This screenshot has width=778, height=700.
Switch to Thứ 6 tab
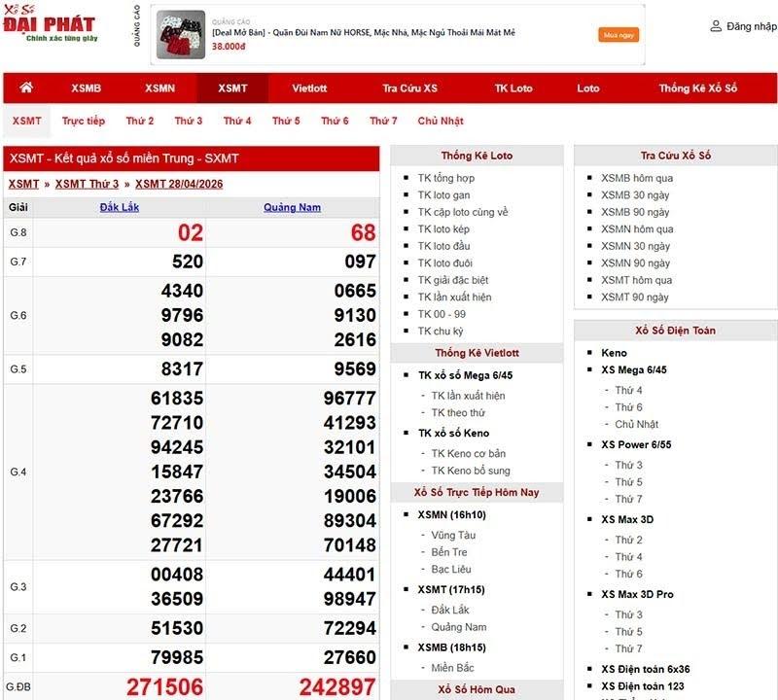(x=335, y=121)
